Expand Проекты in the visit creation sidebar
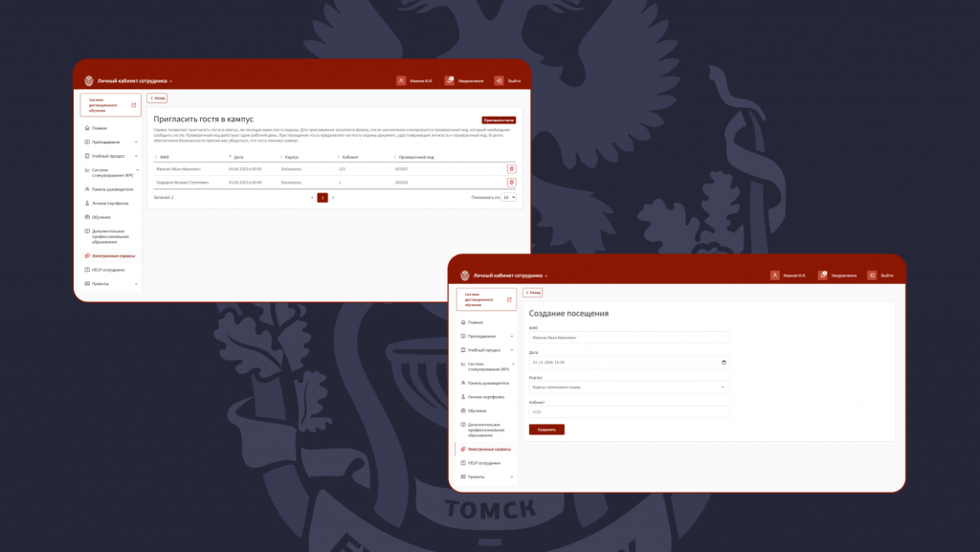The image size is (980, 552). click(x=512, y=477)
